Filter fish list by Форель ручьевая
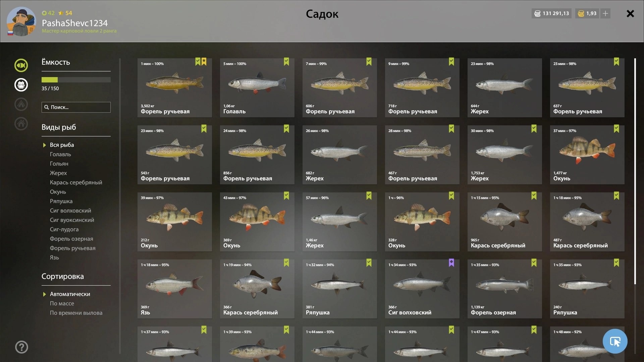The width and height of the screenshot is (644, 362). coord(73,248)
